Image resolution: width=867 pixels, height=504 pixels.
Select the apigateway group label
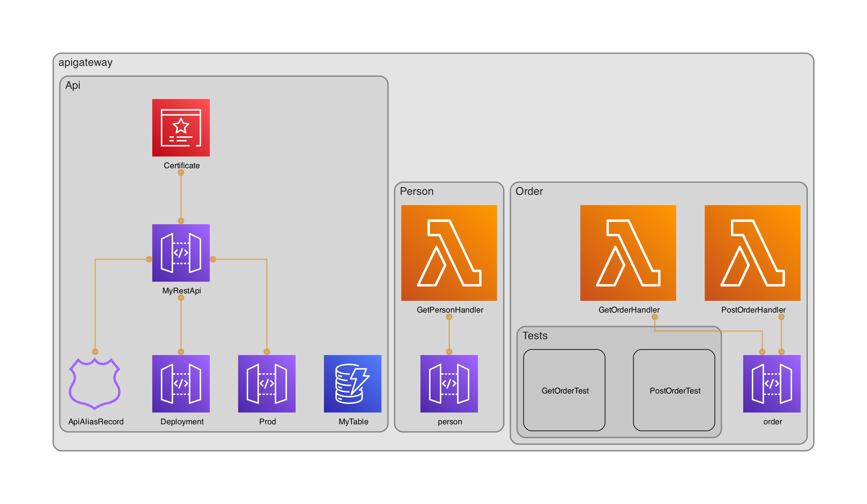[x=85, y=62]
